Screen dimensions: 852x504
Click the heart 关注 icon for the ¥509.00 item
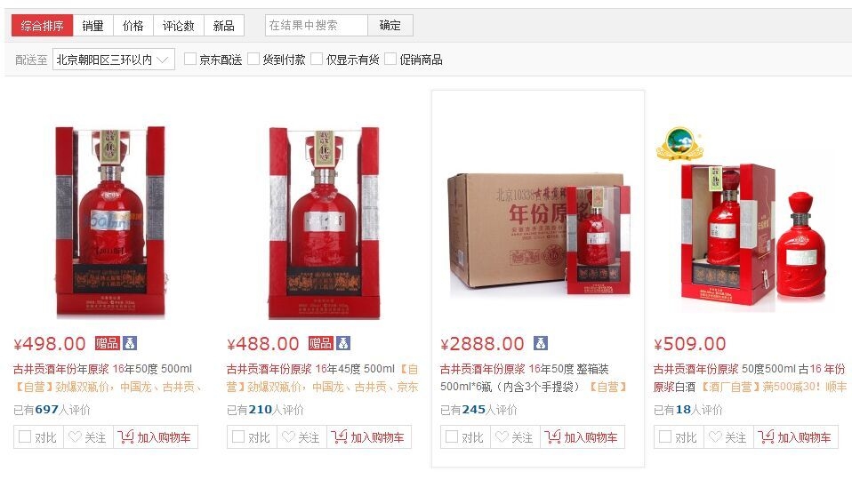tap(715, 436)
